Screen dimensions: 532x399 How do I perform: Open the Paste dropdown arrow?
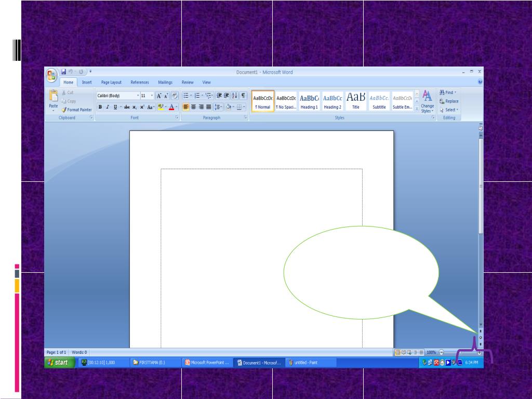click(54, 111)
